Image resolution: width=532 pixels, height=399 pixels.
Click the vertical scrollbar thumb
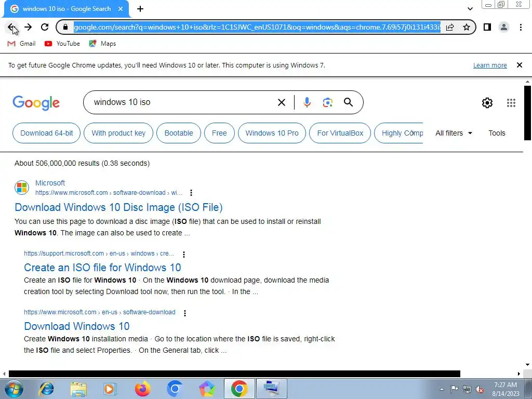tap(527, 113)
